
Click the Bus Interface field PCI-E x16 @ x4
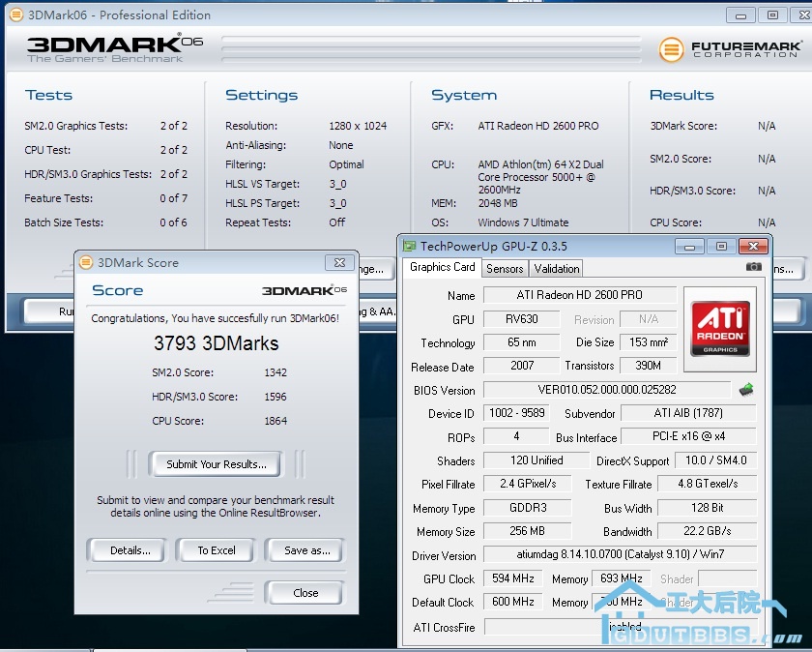click(688, 436)
